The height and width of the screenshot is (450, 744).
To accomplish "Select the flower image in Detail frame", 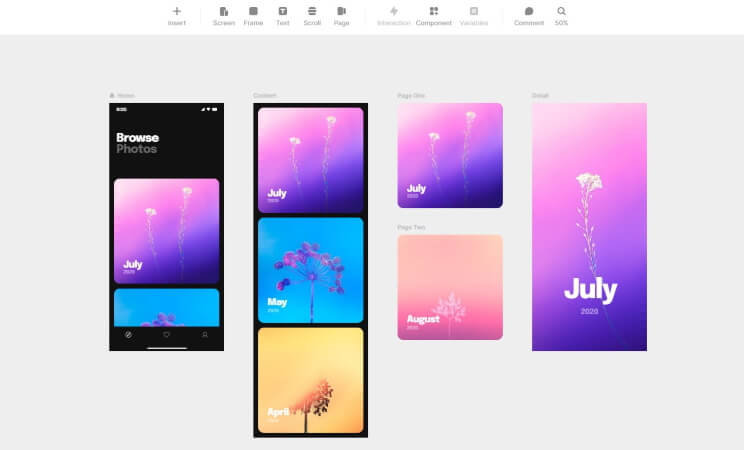I will [x=589, y=227].
